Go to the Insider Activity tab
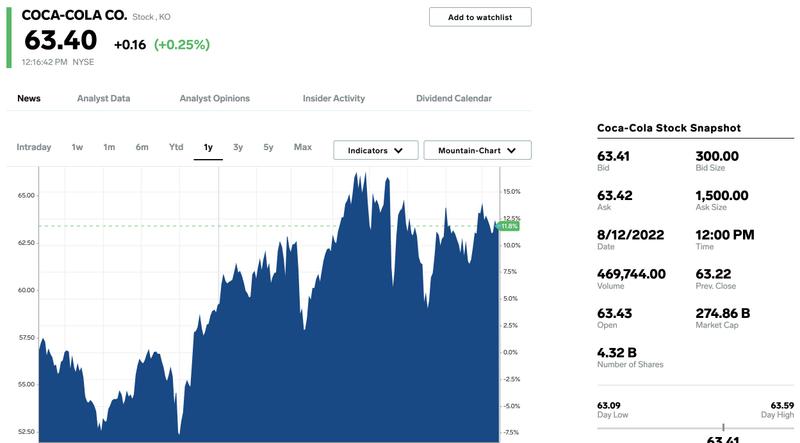This screenshot has height=443, width=800. point(334,99)
